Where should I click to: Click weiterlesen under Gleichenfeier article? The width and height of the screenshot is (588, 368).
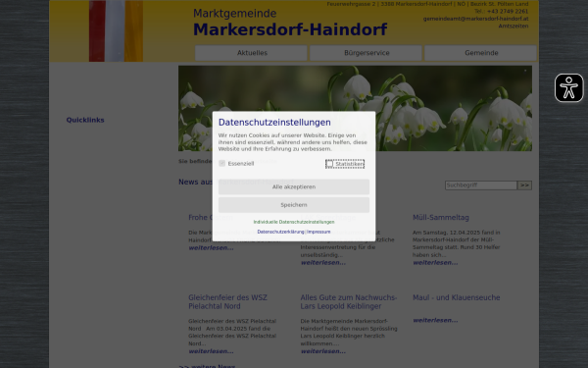point(211,351)
